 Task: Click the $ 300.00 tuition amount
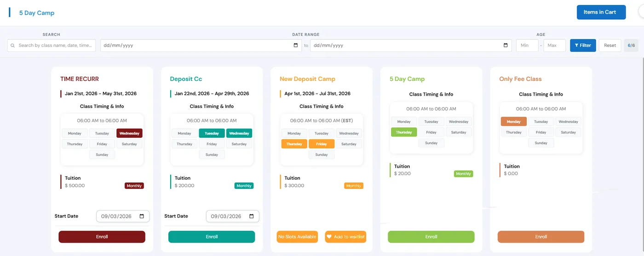coord(294,186)
